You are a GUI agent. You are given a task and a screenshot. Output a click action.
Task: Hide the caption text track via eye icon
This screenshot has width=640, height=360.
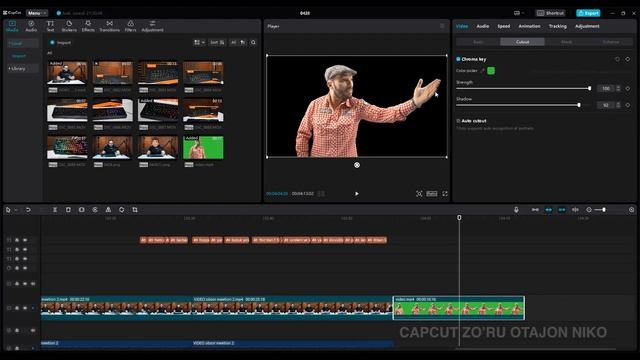coord(25,240)
